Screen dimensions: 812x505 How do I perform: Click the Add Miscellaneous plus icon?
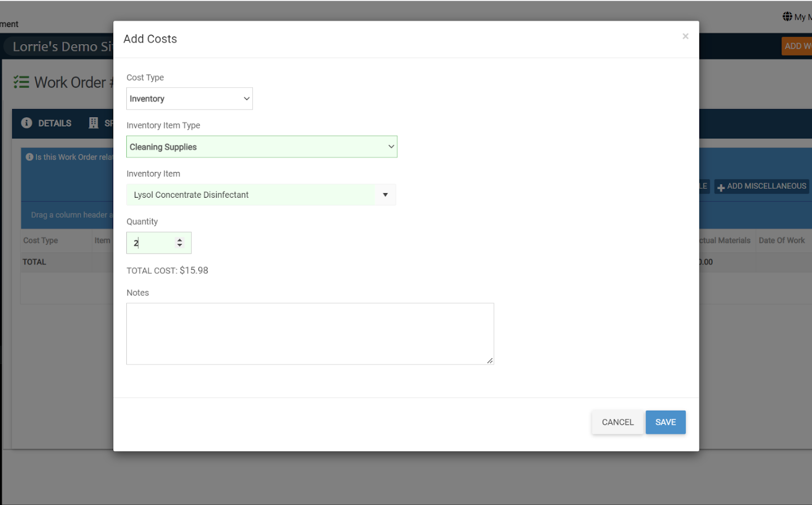pyautogui.click(x=721, y=187)
